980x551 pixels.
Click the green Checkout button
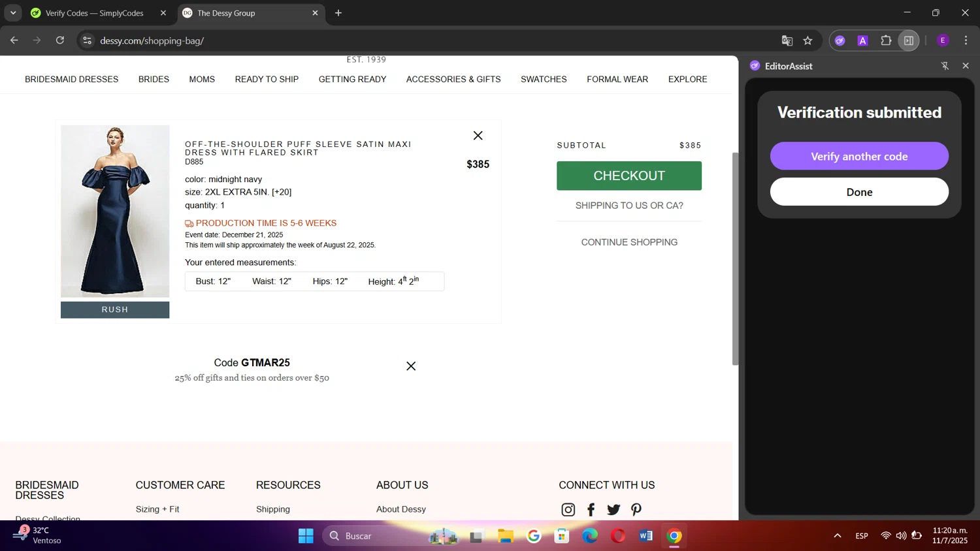(629, 176)
